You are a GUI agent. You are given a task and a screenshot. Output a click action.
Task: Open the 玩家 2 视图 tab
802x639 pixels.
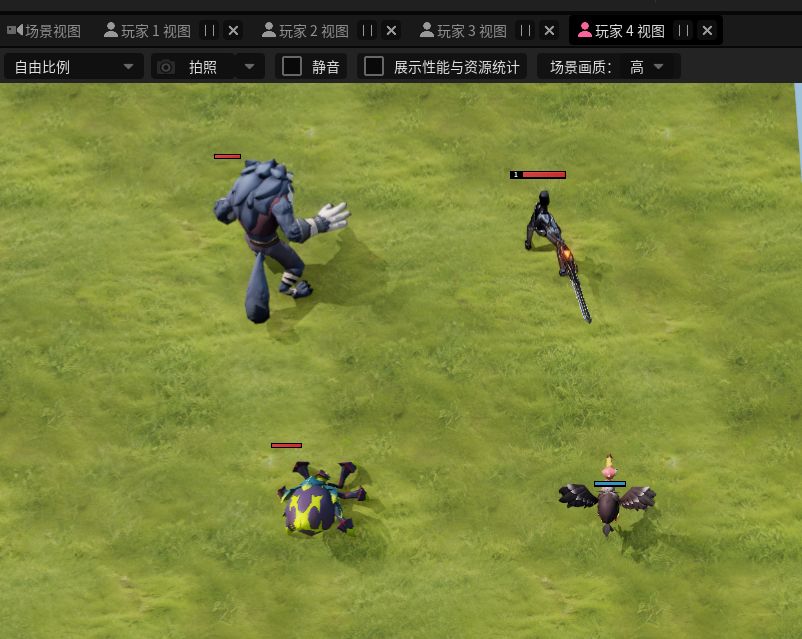point(305,31)
